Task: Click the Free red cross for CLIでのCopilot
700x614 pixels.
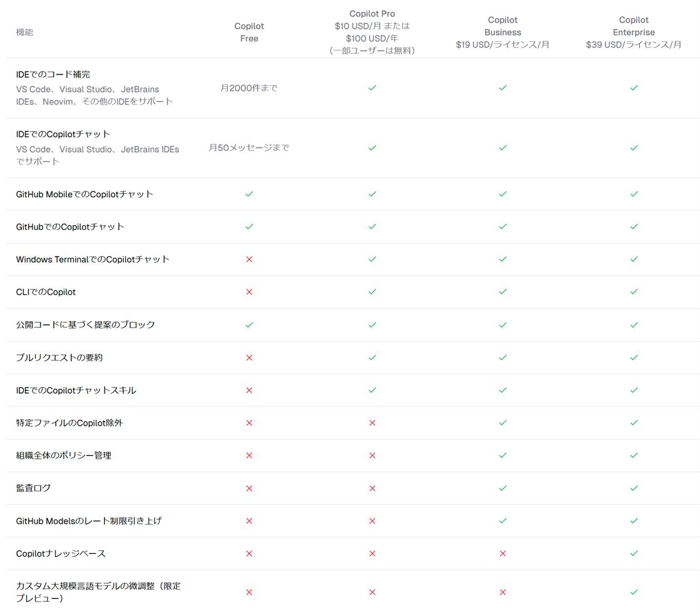Action: point(249,292)
